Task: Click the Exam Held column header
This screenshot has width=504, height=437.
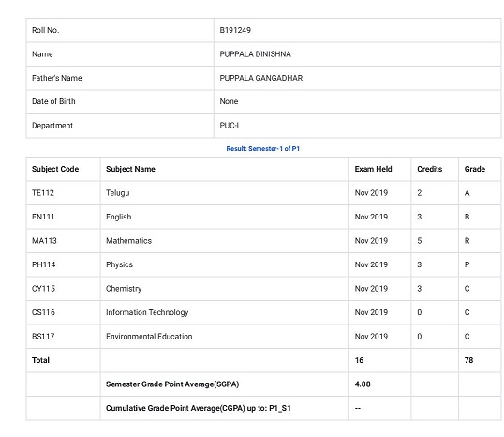Action: [x=373, y=169]
